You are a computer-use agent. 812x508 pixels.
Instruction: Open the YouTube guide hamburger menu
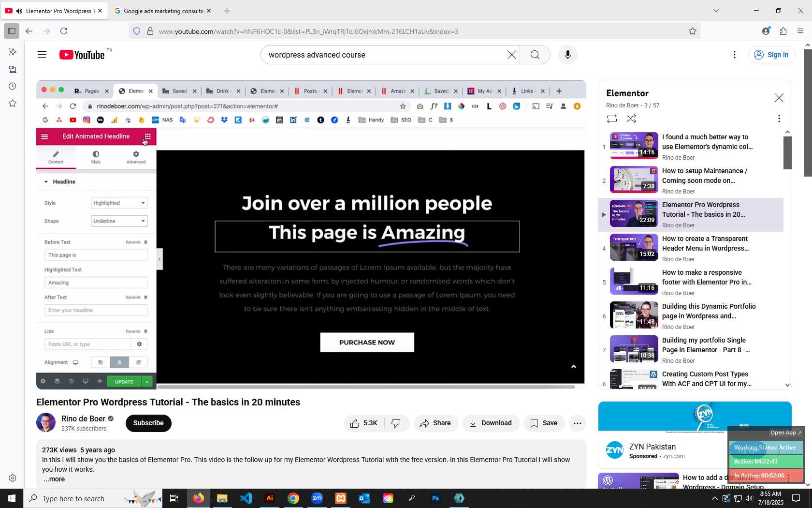tap(42, 55)
